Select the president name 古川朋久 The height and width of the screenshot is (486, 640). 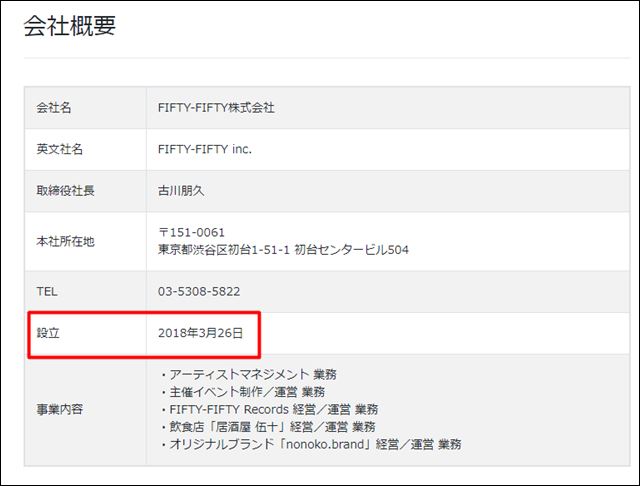click(x=181, y=190)
